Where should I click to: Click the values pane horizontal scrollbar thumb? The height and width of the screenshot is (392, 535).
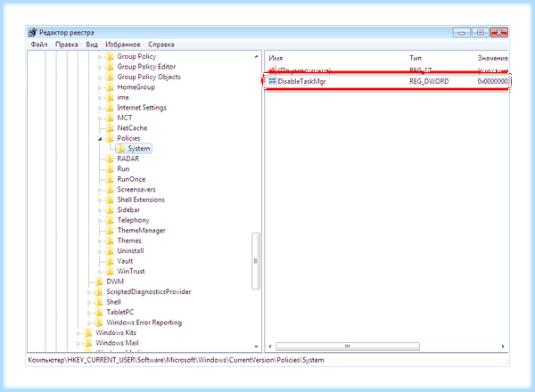348,347
